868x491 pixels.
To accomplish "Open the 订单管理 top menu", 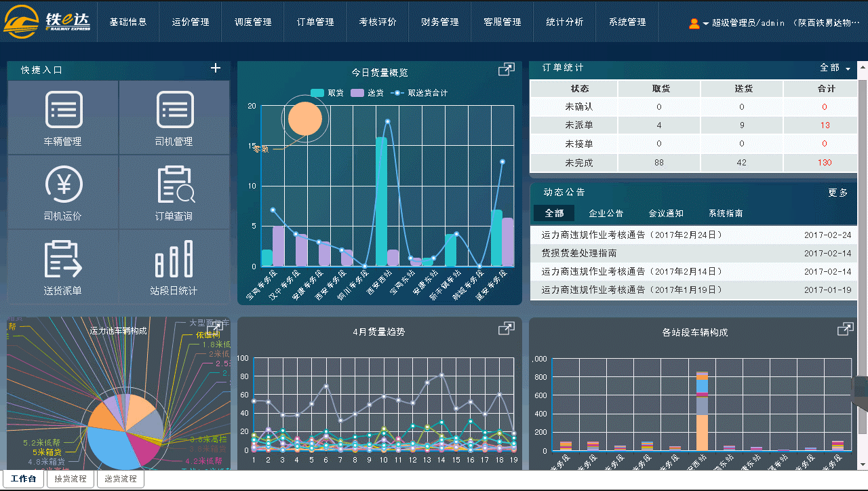I will pos(315,22).
